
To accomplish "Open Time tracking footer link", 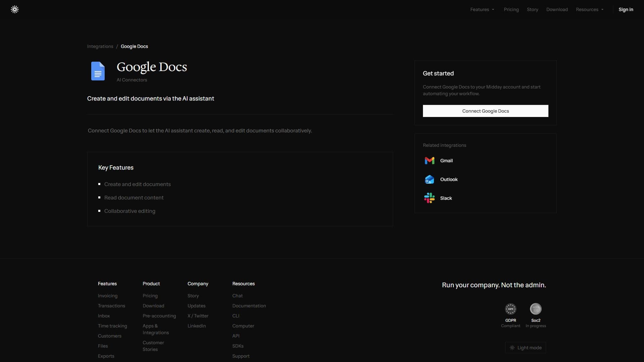I will [112, 326].
